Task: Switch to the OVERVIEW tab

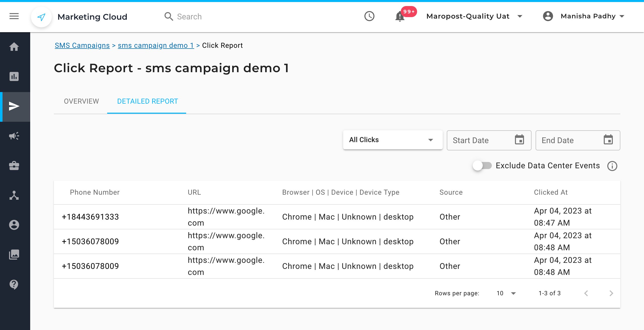Action: click(x=81, y=101)
